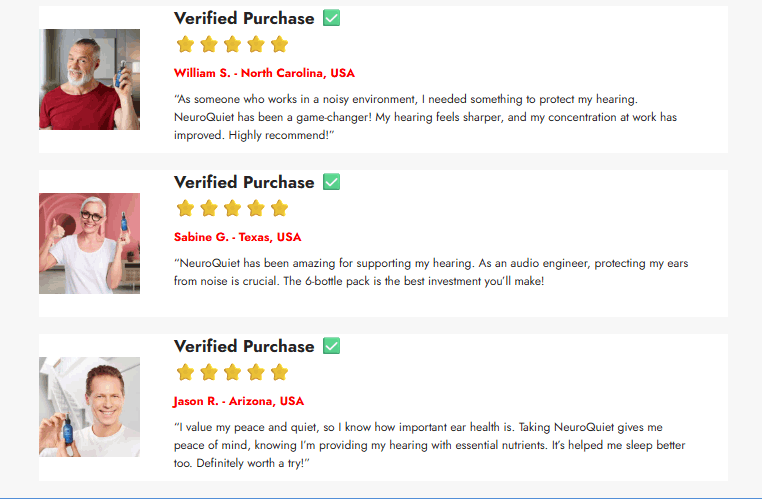Click the name Jason R. - Arizona, USA

(238, 401)
